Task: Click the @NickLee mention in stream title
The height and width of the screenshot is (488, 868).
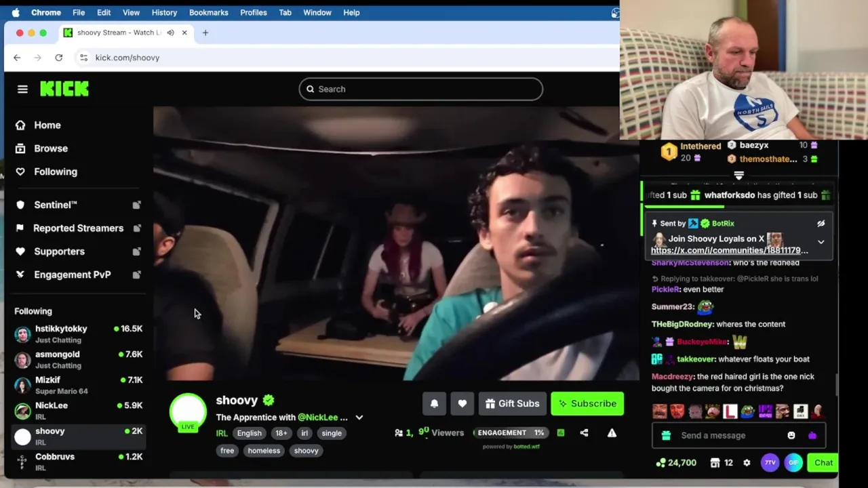Action: pyautogui.click(x=317, y=418)
